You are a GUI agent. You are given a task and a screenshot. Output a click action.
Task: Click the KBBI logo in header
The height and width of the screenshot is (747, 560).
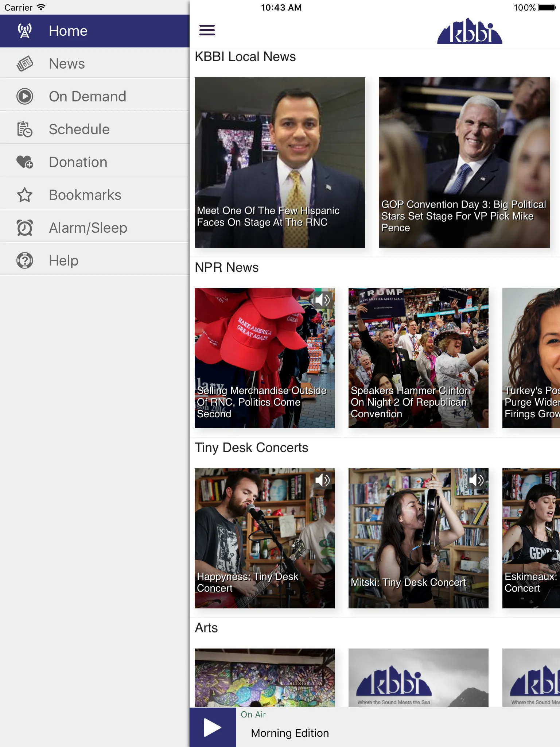pos(470,31)
